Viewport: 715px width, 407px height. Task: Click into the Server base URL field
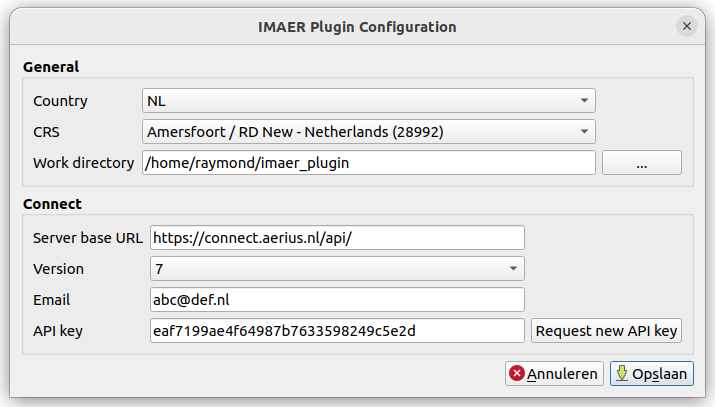337,238
